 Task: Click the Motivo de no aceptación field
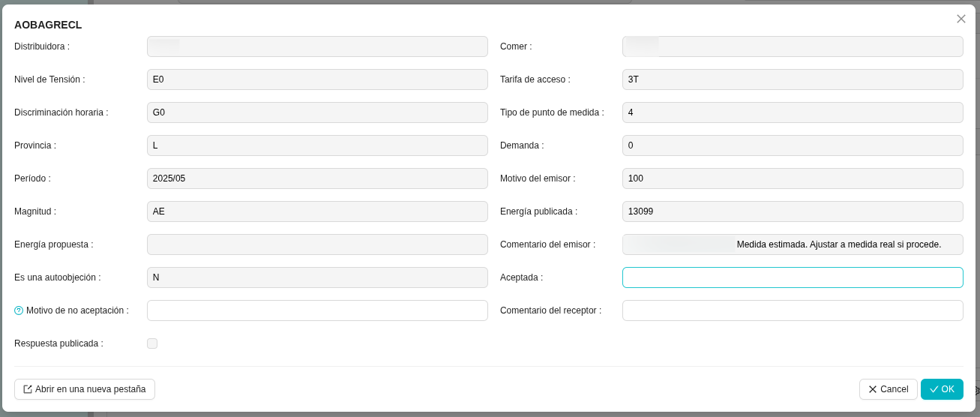pos(317,310)
